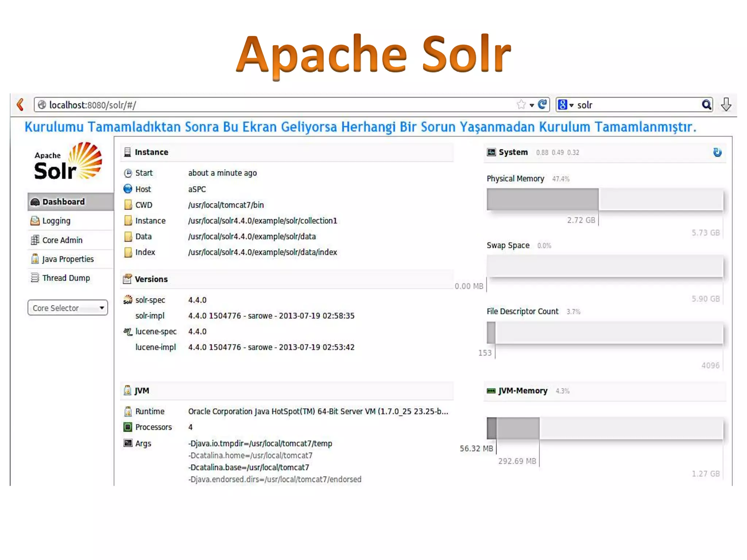Bookmark page with the star icon
747x560 pixels.
pyautogui.click(x=521, y=105)
